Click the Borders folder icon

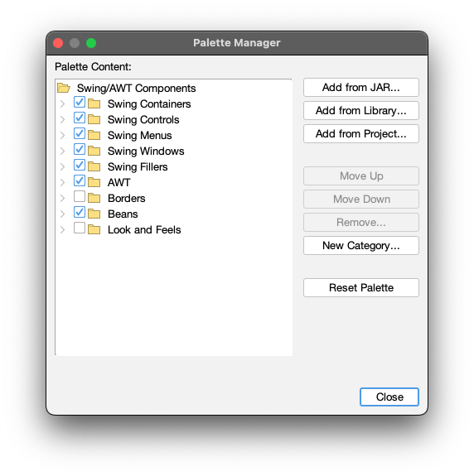point(94,198)
